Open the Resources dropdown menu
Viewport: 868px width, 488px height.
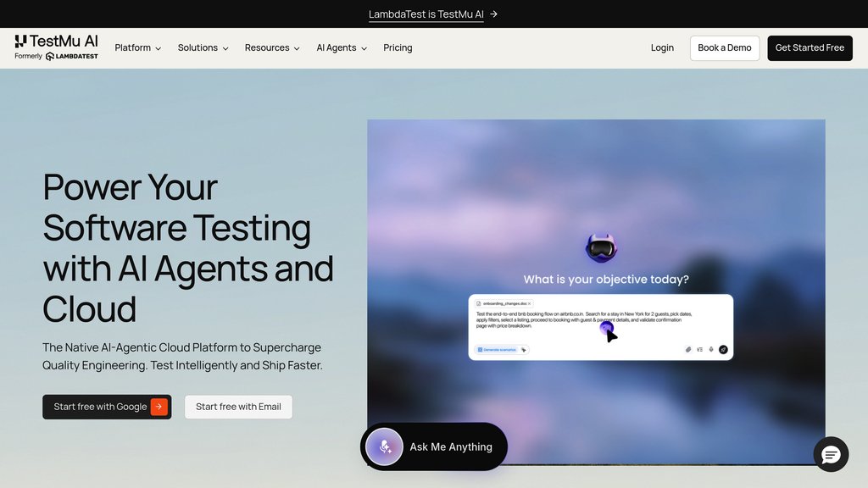[272, 47]
